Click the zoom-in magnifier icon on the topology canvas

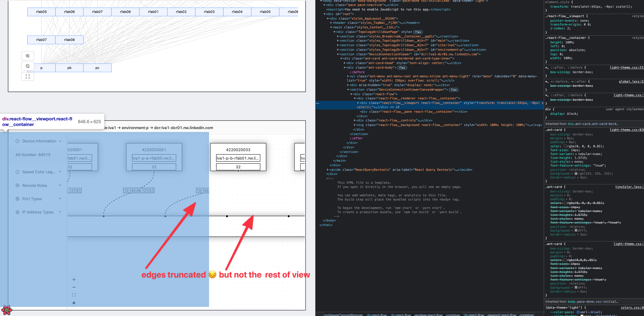tap(28, 56)
